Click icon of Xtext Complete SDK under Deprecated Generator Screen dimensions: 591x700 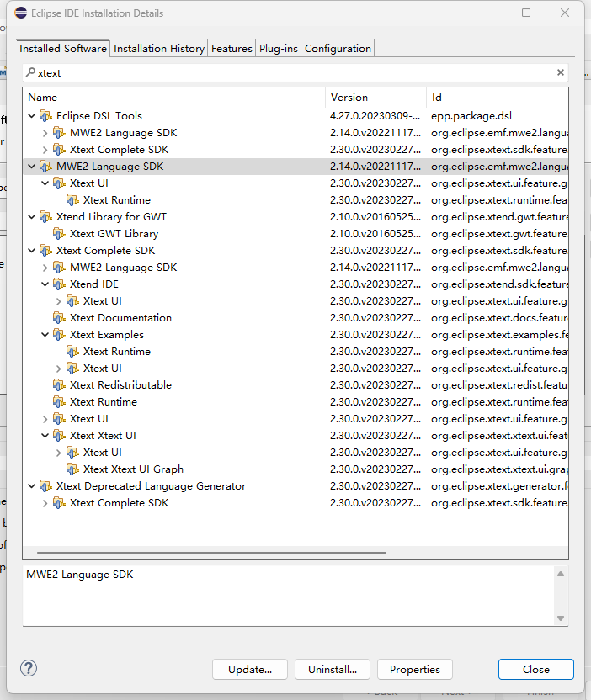59,503
